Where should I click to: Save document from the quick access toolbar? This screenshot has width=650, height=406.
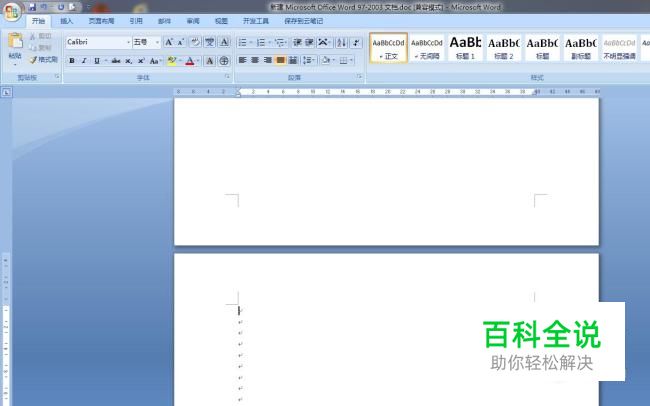(x=32, y=7)
